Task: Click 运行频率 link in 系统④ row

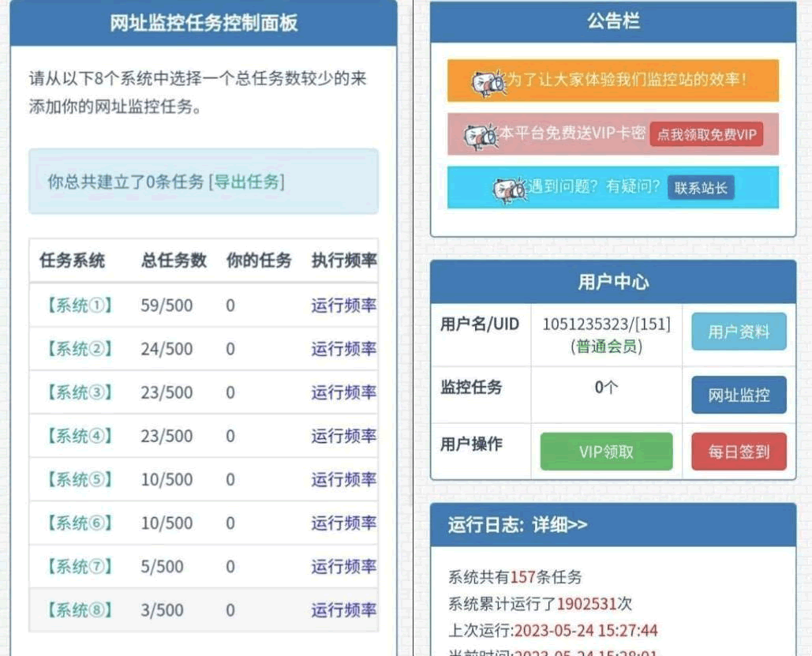Action: pos(343,436)
